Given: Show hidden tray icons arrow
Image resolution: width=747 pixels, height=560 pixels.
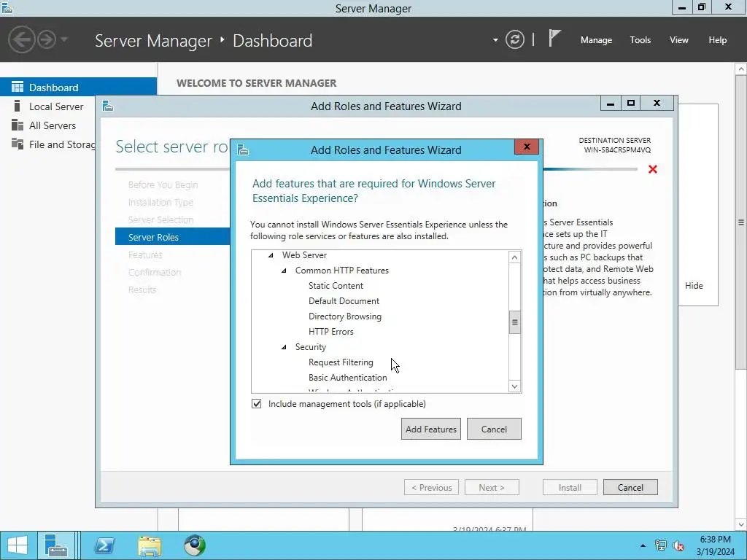Looking at the screenshot, I should coord(643,545).
